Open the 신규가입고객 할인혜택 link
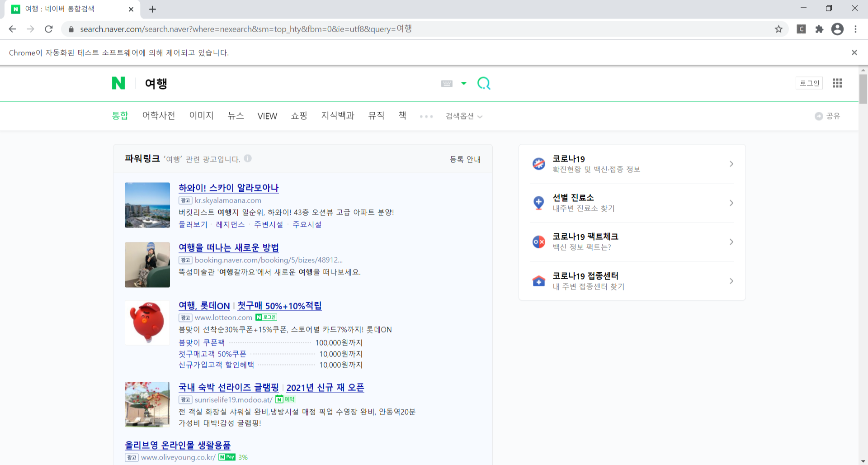Screen dimensions: 868x465 216,365
